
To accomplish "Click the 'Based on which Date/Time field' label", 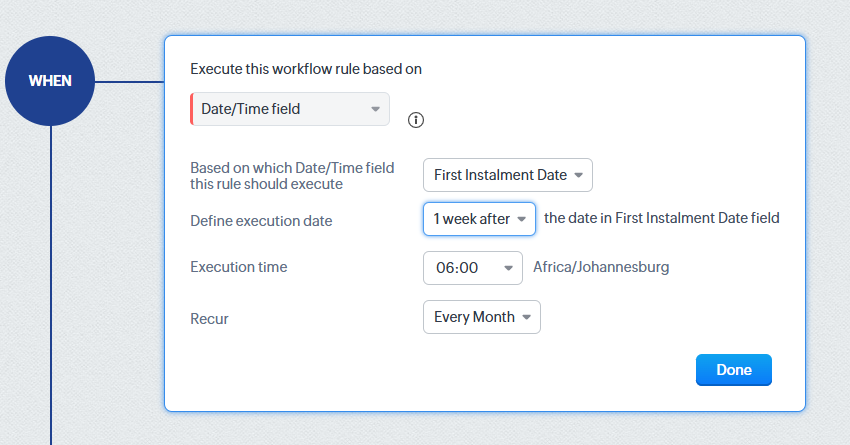I will point(292,168).
